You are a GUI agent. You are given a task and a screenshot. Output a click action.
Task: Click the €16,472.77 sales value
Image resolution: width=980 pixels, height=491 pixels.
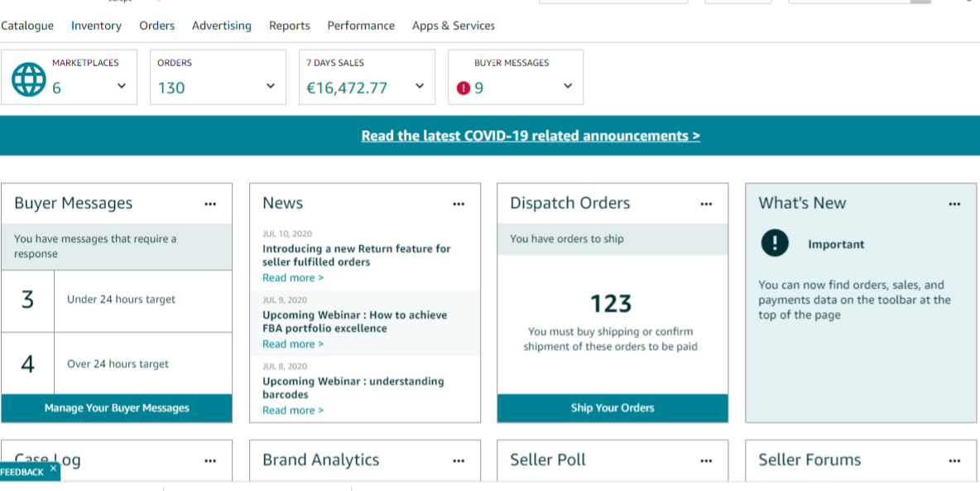click(x=347, y=88)
